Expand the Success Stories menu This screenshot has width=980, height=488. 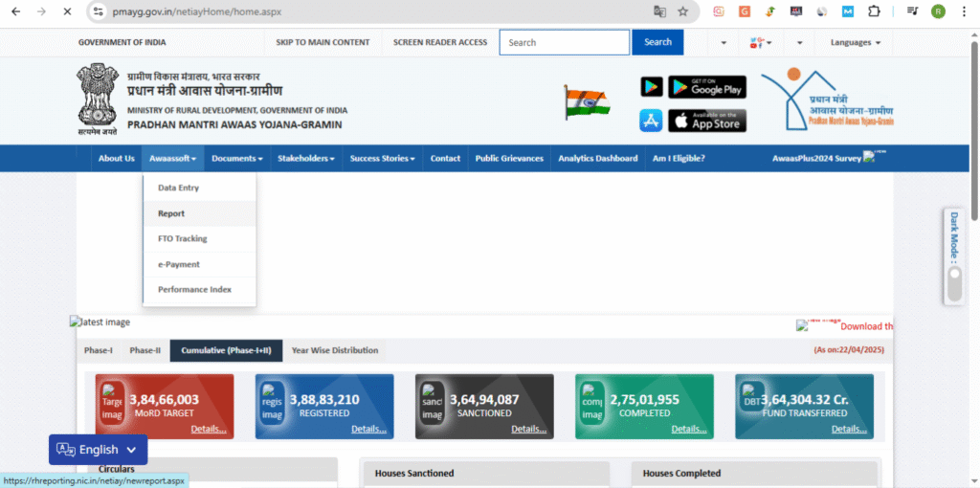coord(383,159)
